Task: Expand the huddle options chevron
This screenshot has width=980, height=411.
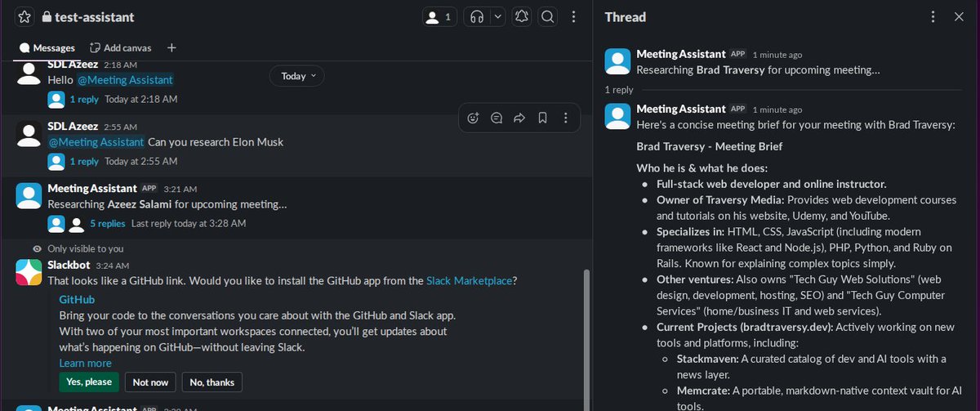Action: pos(497,16)
